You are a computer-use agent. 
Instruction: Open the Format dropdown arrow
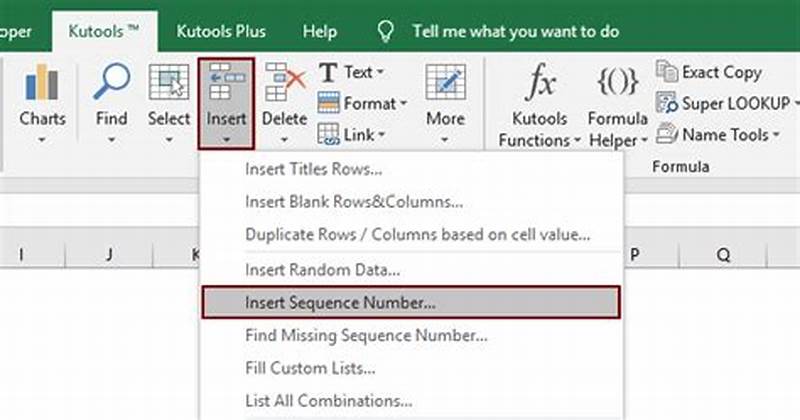pos(403,103)
